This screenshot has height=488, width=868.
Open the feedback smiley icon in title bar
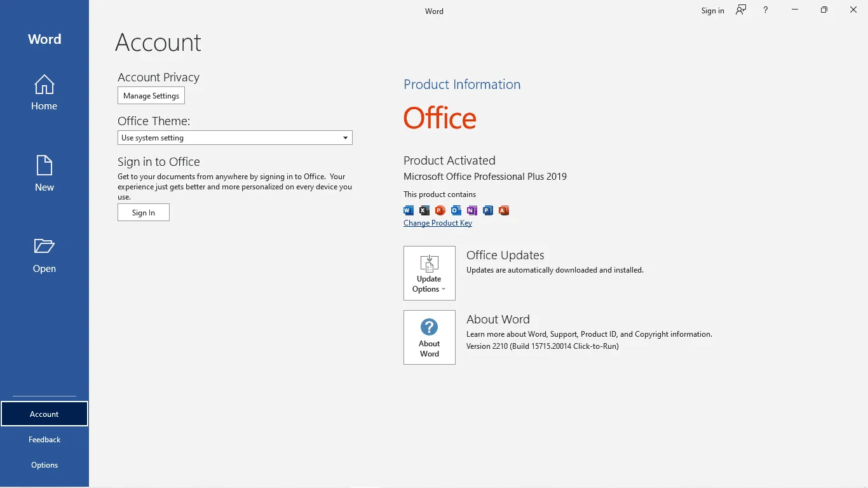click(x=741, y=10)
